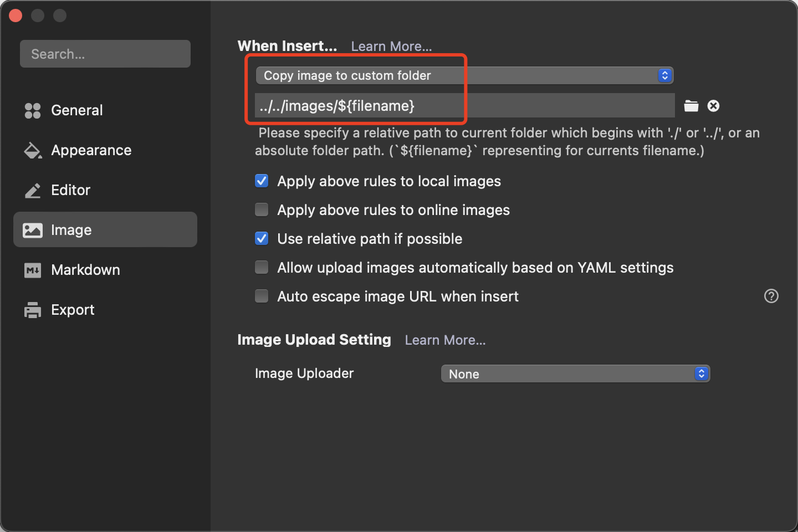Browse for a folder with the folder icon
798x532 pixels.
(x=691, y=106)
